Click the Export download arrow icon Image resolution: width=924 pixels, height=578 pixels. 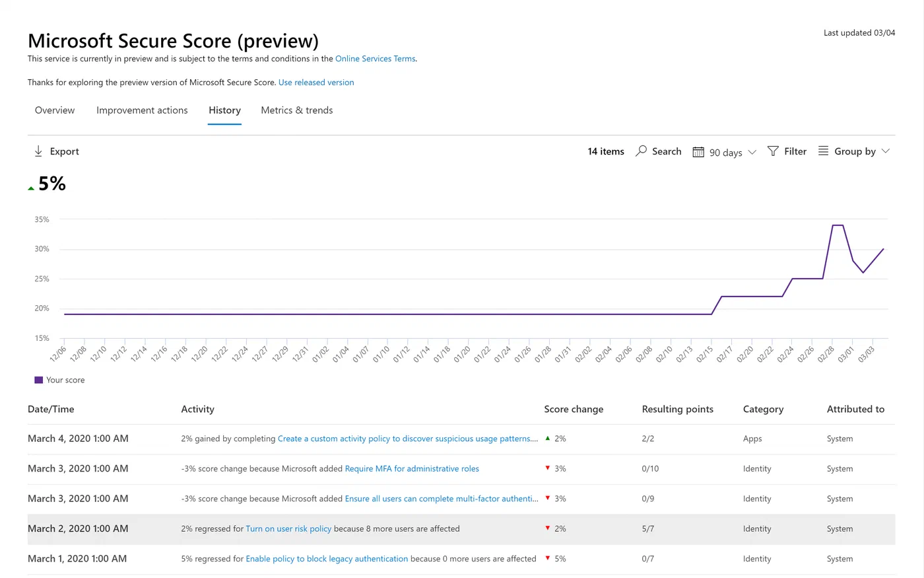tap(38, 151)
